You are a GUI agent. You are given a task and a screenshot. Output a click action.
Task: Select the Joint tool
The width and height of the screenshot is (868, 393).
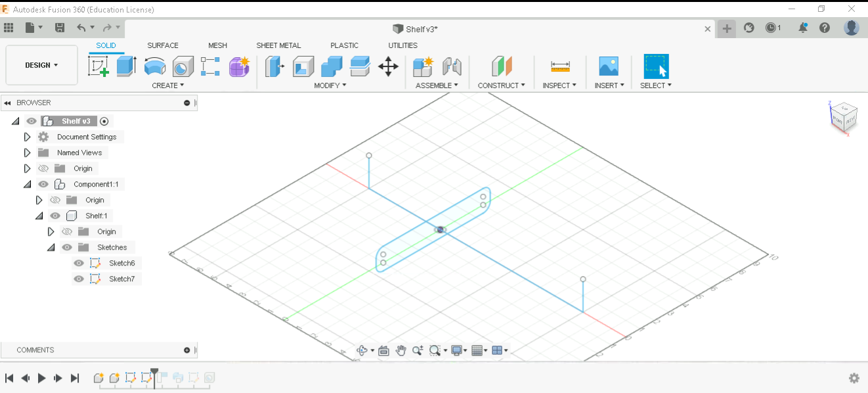tap(452, 66)
